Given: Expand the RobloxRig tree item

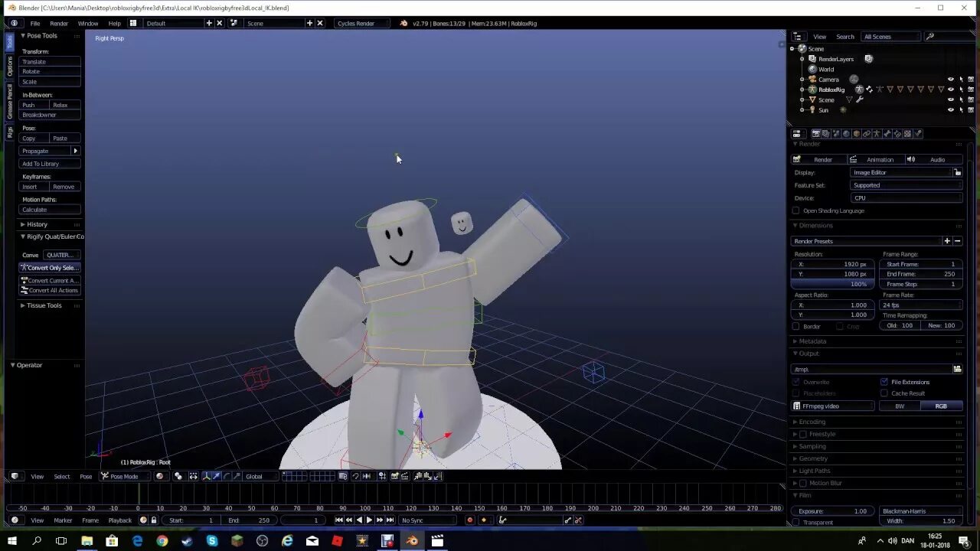Looking at the screenshot, I should [x=802, y=90].
